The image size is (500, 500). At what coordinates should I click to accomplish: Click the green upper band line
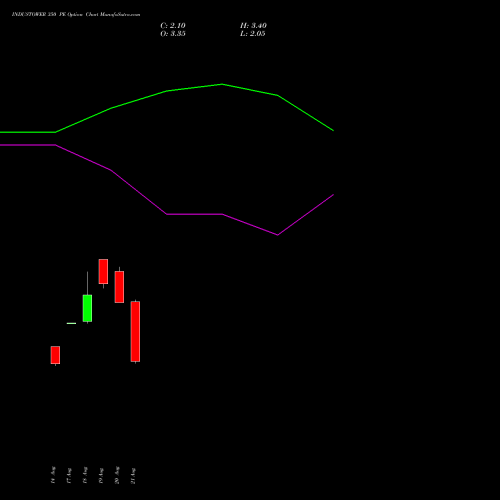(x=167, y=91)
